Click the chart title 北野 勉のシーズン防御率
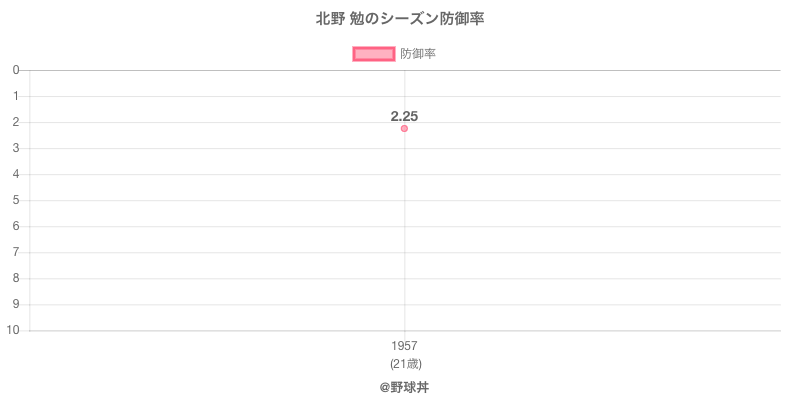The height and width of the screenshot is (400, 800). click(x=400, y=19)
